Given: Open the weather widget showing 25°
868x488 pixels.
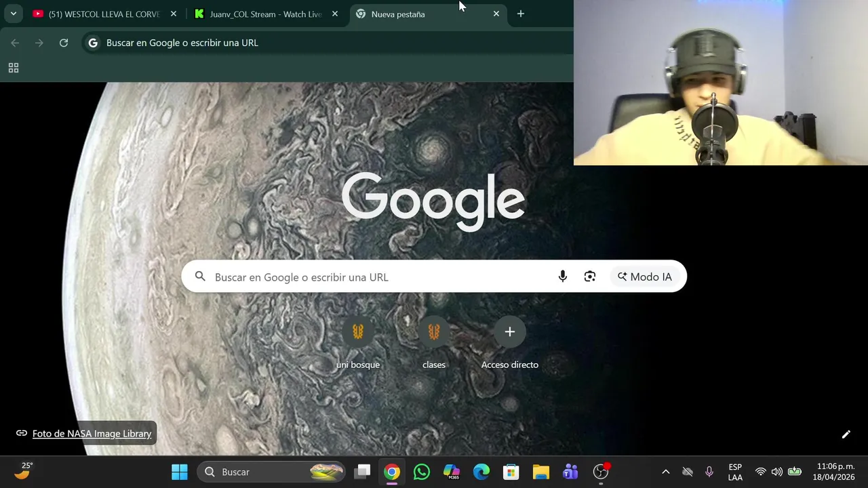Looking at the screenshot, I should point(23,471).
